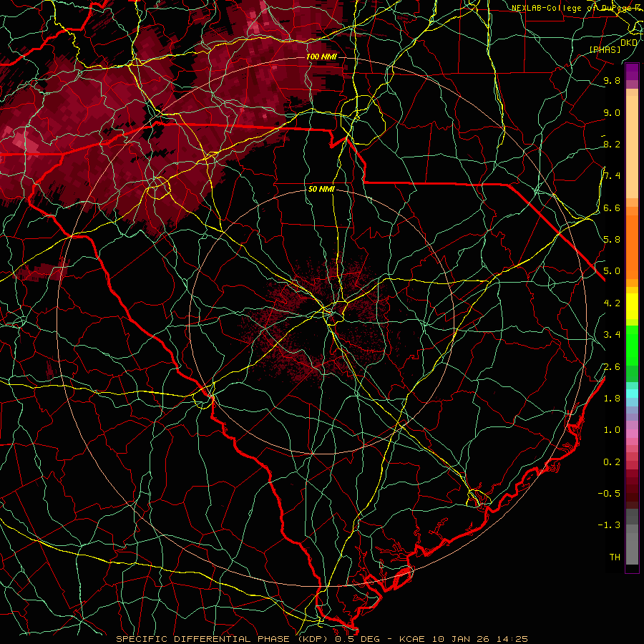This screenshot has width=644, height=644.
Task: Click the 10 JAN 26 date text
Action: pos(462,639)
